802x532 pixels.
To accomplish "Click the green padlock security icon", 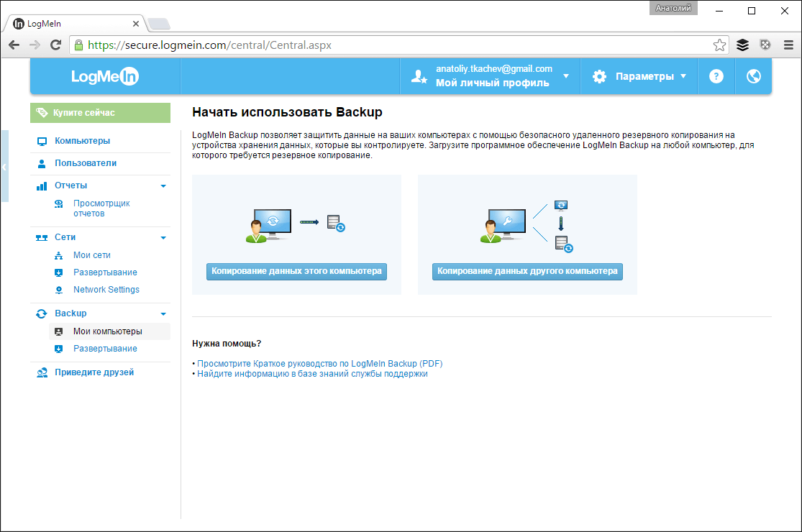I will pos(79,45).
